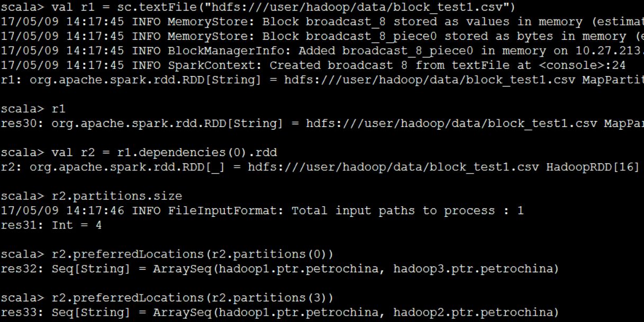Click the HadoopRDD[16] text
This screenshot has height=322, width=644.
pyautogui.click(x=594, y=167)
